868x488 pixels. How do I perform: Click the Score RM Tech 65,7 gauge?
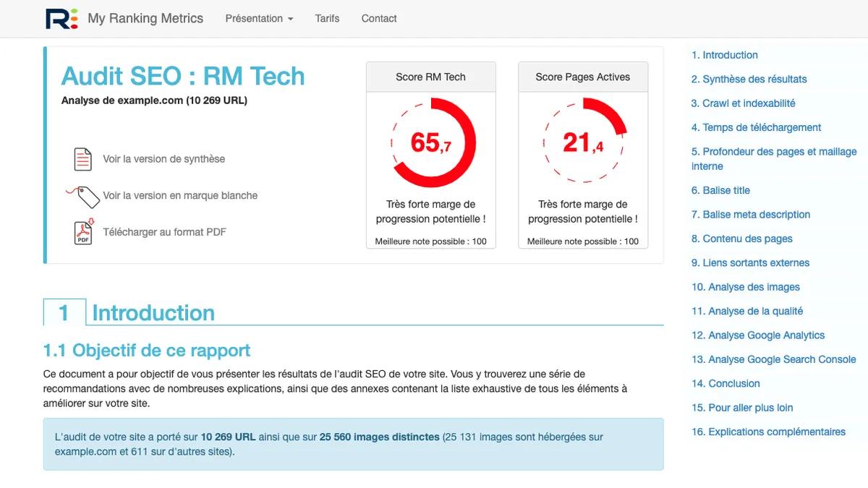(431, 142)
